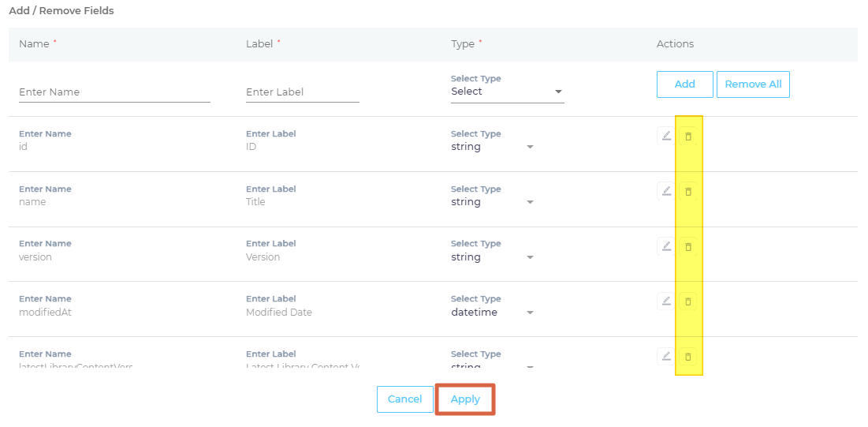The height and width of the screenshot is (427, 868).
Task: Open the type dropdown on the name row
Action: pos(492,202)
